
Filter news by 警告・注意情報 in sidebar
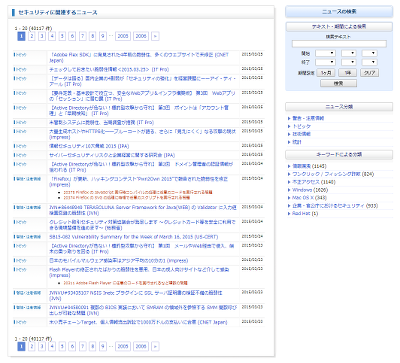308,118
